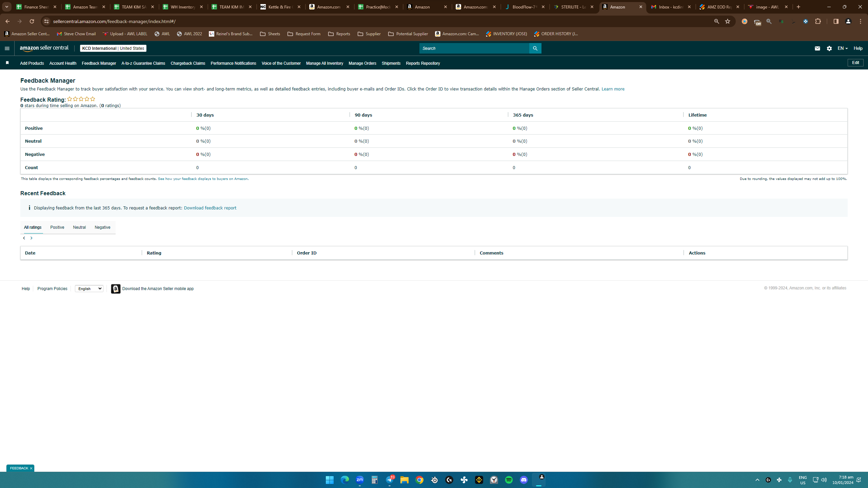Launch Spotify from the taskbar
This screenshot has height=488, width=868.
(509, 480)
